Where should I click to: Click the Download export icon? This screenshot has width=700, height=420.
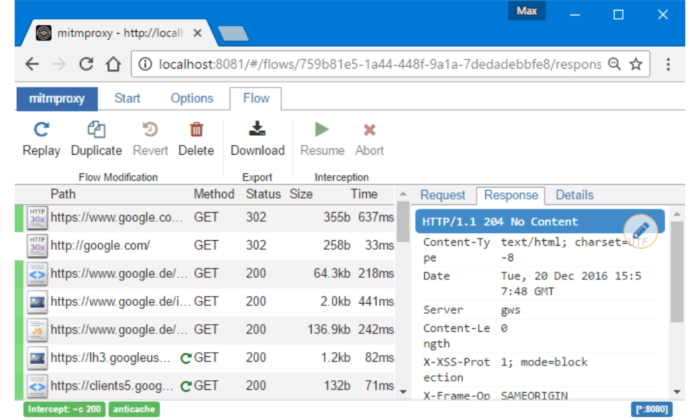(257, 129)
